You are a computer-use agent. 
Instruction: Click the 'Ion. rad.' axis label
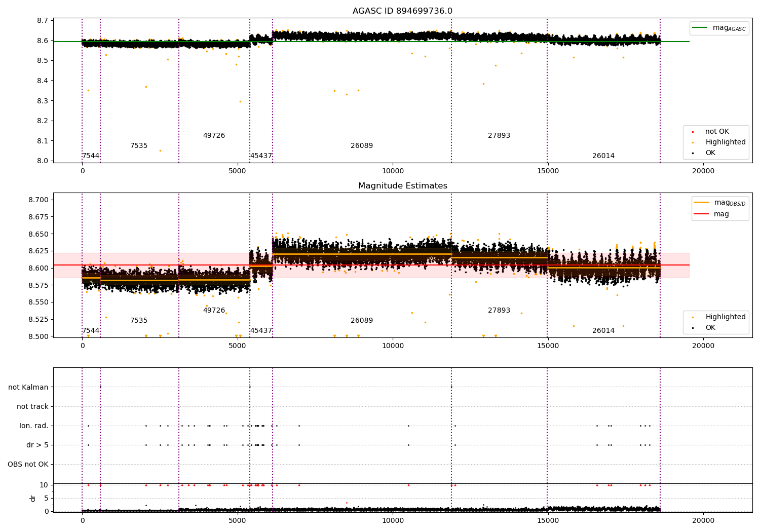(34, 426)
